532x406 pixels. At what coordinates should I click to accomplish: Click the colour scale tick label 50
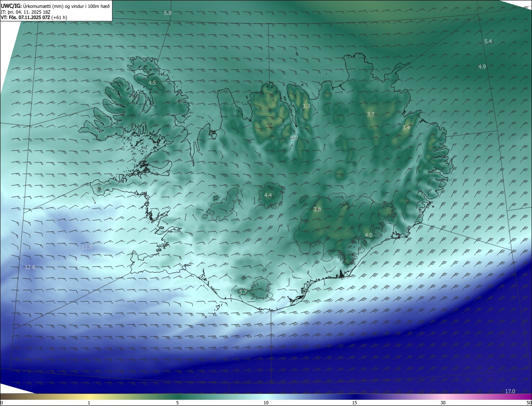click(x=529, y=403)
